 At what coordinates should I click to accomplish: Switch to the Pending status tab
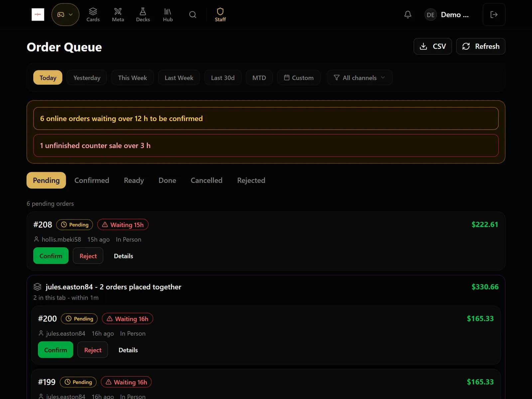click(x=46, y=180)
